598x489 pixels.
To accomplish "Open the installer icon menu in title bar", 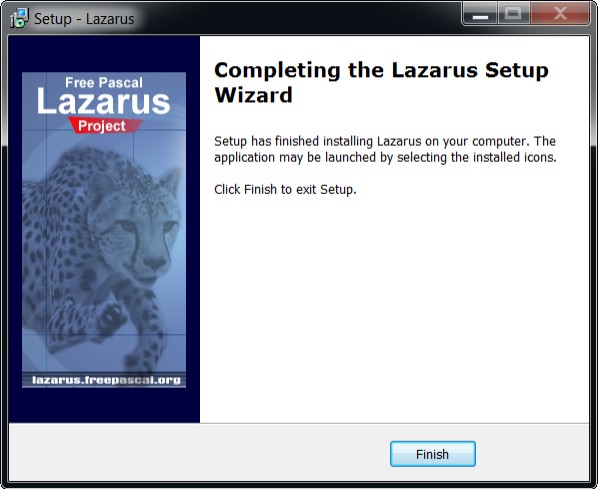I will tap(19, 18).
